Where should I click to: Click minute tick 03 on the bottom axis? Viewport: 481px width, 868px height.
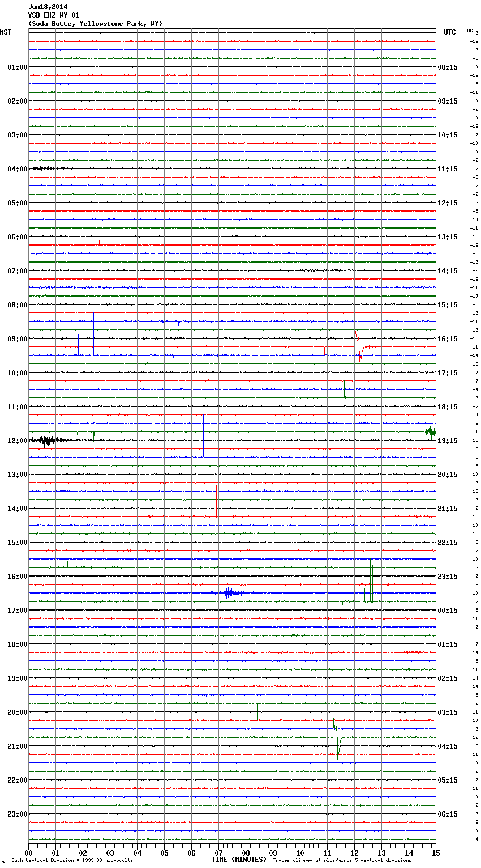tap(110, 853)
